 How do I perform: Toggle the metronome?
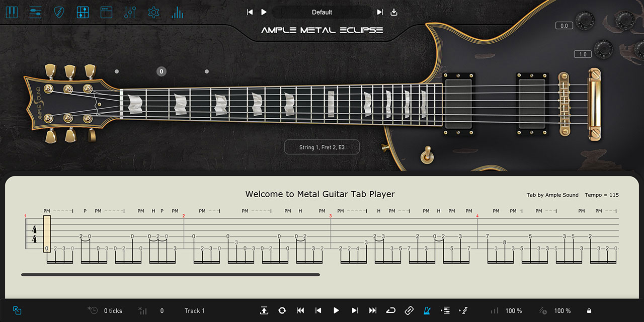coord(427,310)
